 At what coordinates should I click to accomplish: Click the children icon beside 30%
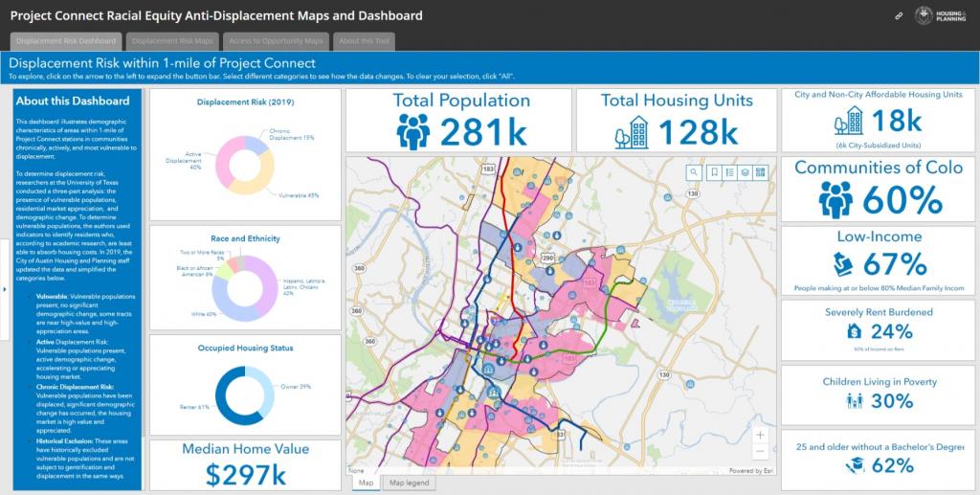coord(855,400)
